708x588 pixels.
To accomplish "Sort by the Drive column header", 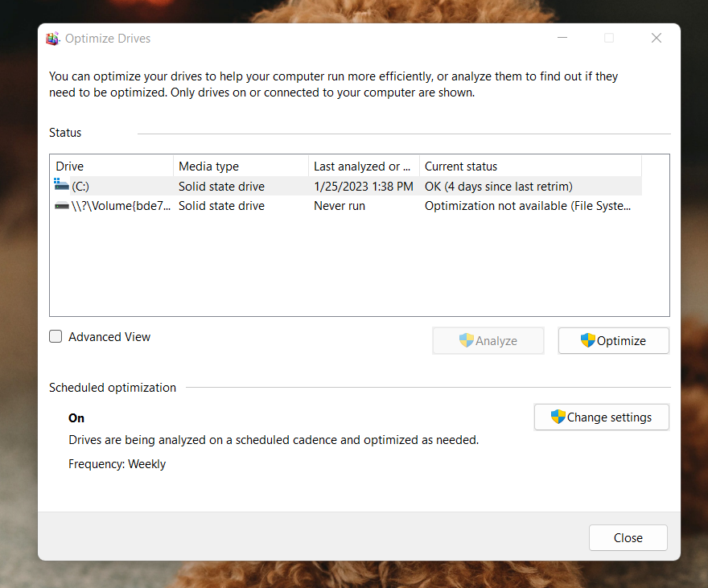I will click(112, 166).
